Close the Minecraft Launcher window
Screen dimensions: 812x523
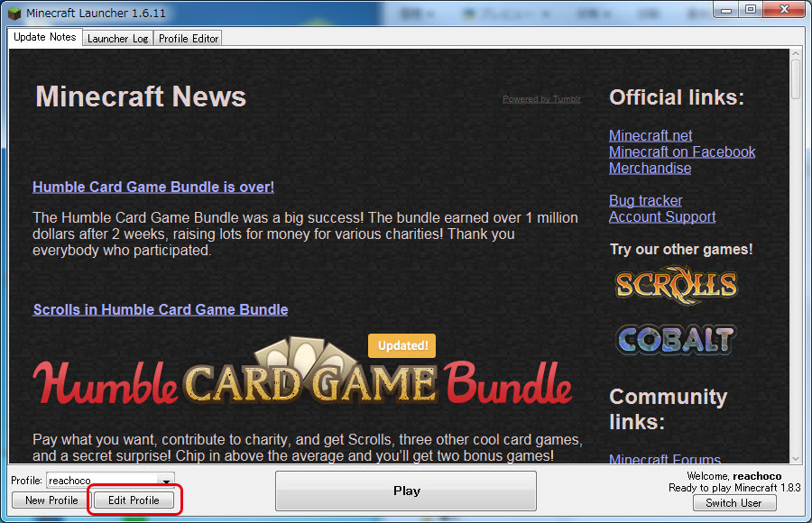(784, 9)
